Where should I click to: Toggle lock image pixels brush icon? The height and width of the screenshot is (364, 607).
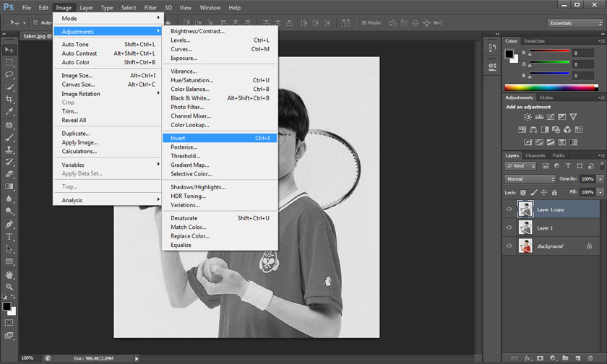pyautogui.click(x=533, y=192)
